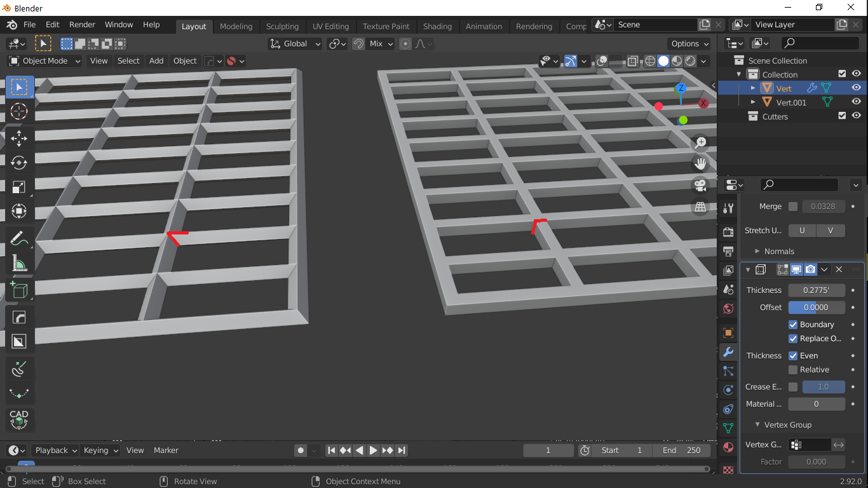The width and height of the screenshot is (868, 488).
Task: Click the zoom view magnifier icon
Action: 700,143
